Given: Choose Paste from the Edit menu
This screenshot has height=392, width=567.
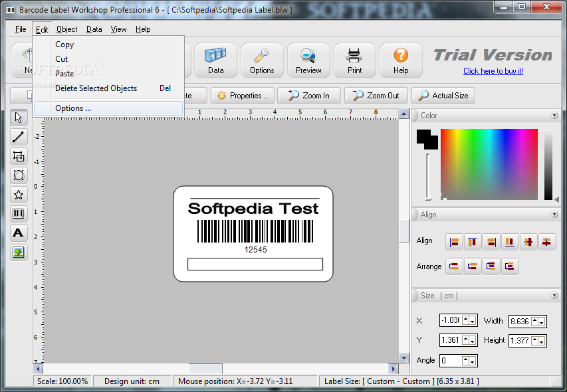Looking at the screenshot, I should point(108,74).
